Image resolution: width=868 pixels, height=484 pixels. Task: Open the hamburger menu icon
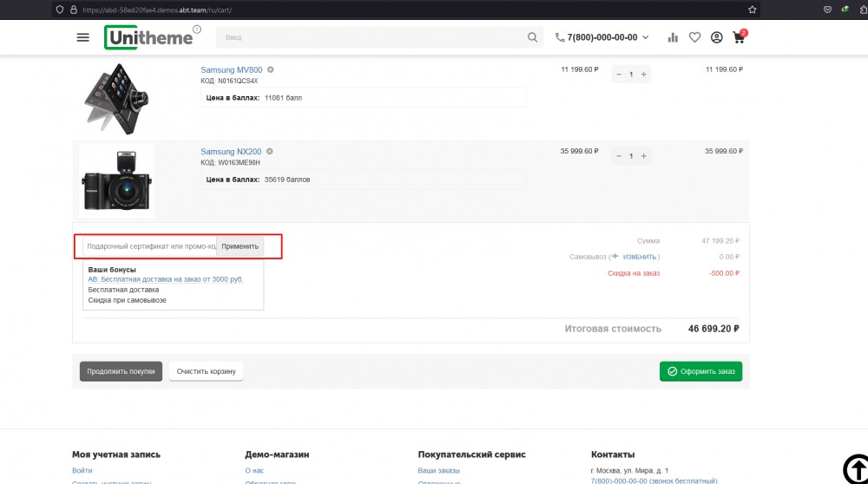coord(82,37)
